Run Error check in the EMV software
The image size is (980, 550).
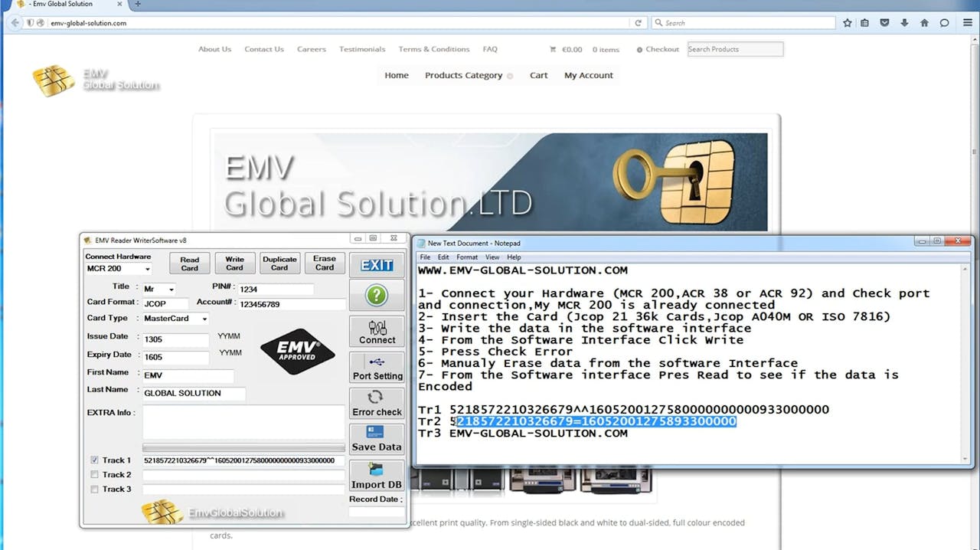[376, 404]
